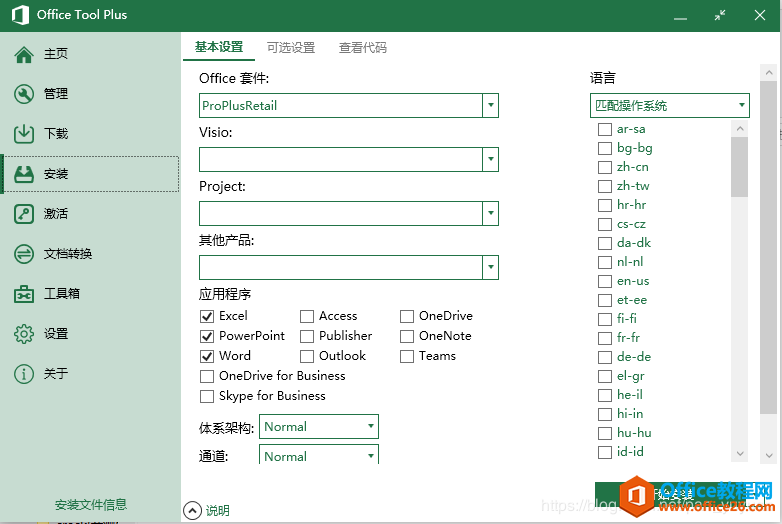Click language list scroll-down arrow

pyautogui.click(x=740, y=454)
